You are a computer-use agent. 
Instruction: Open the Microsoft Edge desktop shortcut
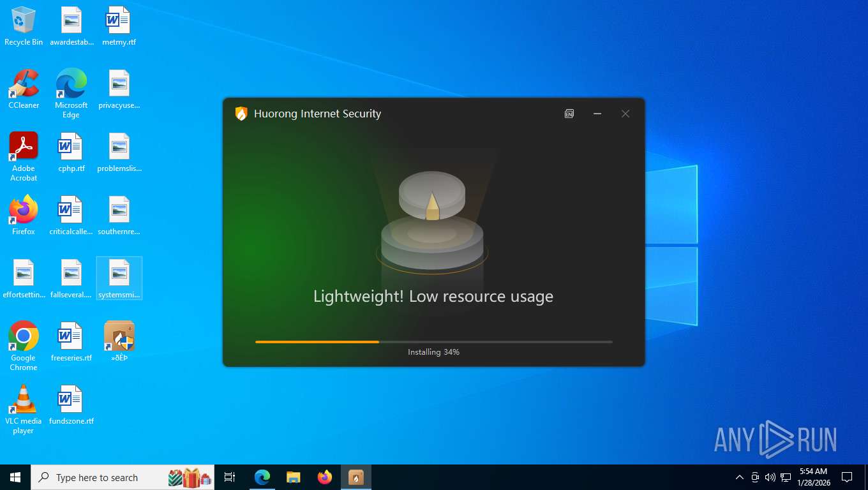[x=71, y=94]
